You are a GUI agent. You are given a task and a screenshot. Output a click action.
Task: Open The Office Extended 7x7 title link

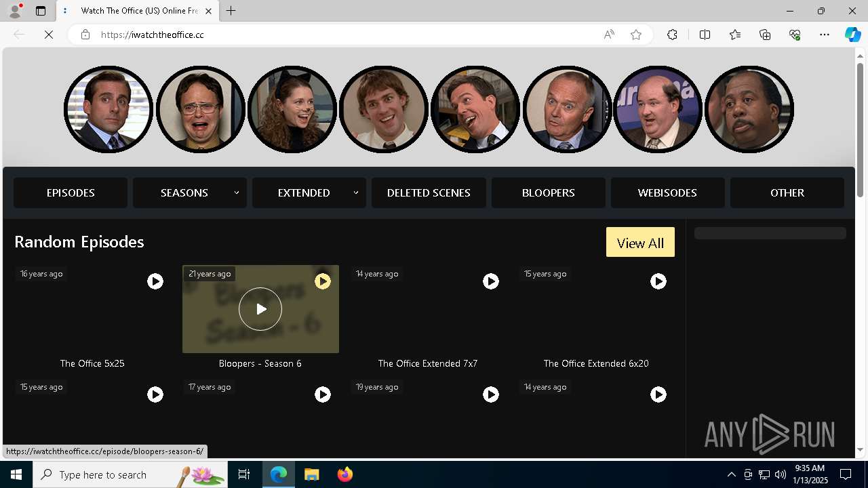(428, 363)
